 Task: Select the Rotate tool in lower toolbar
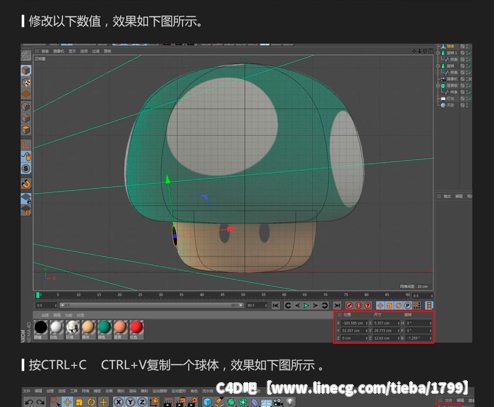(x=91, y=402)
